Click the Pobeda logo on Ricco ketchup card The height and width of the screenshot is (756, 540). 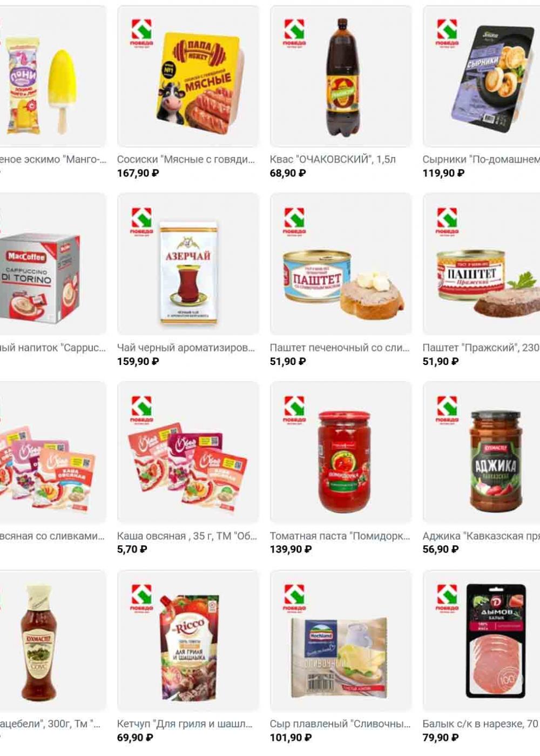[141, 597]
